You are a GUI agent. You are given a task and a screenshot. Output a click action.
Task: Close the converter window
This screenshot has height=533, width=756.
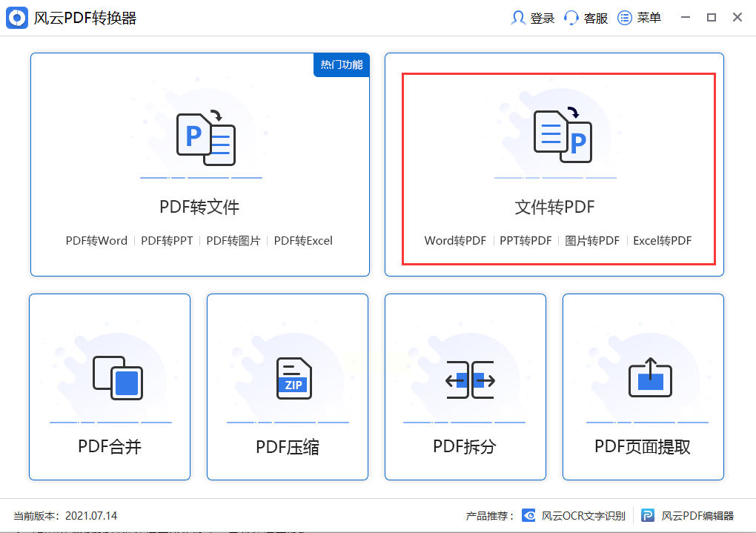coord(737,17)
